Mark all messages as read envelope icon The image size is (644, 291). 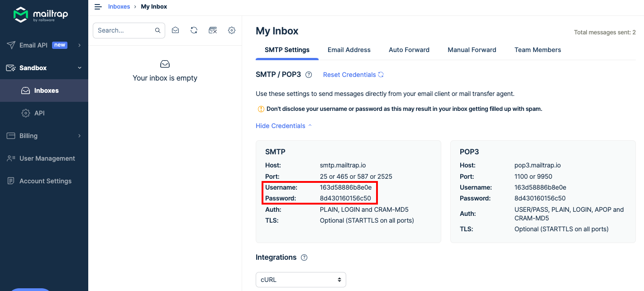pos(175,30)
